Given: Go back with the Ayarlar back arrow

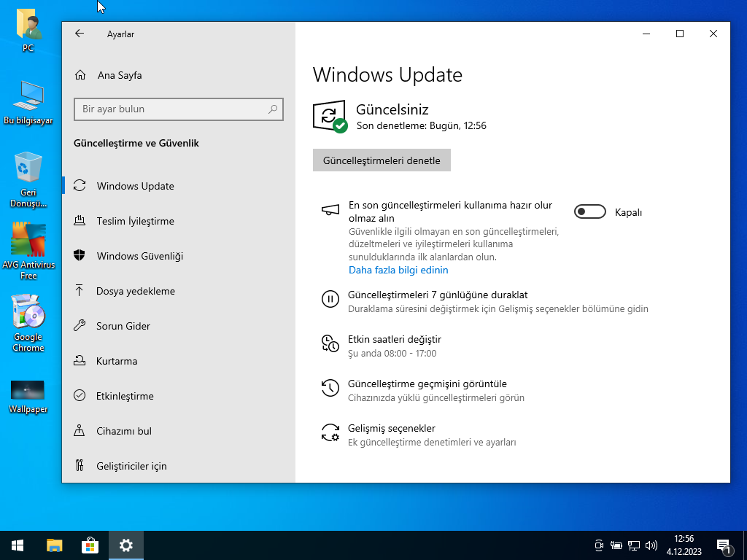Looking at the screenshot, I should [x=79, y=34].
